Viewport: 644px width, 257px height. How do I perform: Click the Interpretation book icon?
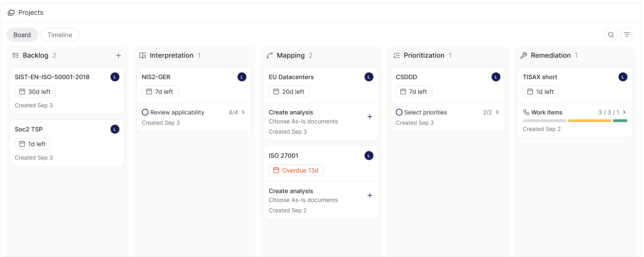tap(143, 55)
